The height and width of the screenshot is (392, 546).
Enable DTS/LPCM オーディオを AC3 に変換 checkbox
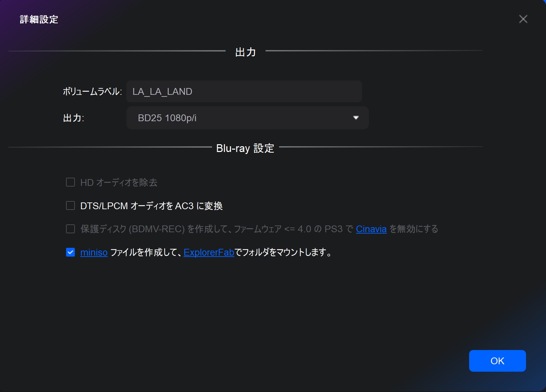(x=70, y=206)
